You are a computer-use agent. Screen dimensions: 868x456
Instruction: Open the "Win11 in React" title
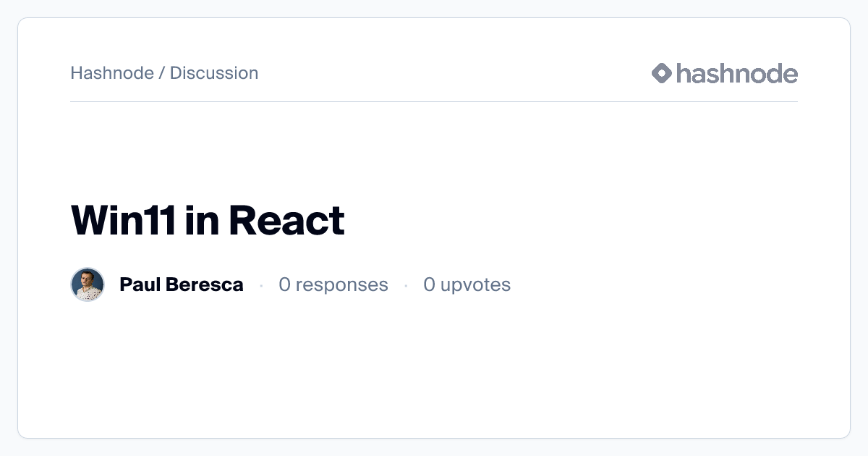[208, 221]
